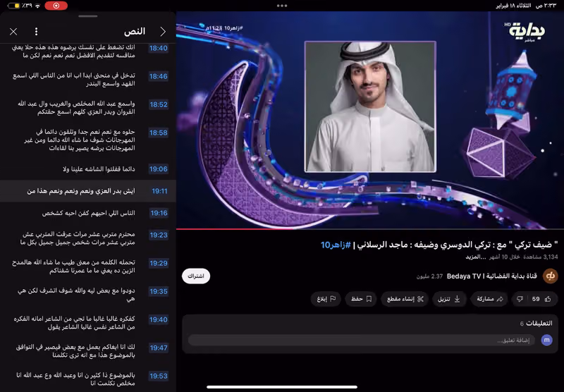Image resolution: width=564 pixels, height=392 pixels.
Task: Jump to transcript timestamp 19:16
Action: click(x=159, y=213)
